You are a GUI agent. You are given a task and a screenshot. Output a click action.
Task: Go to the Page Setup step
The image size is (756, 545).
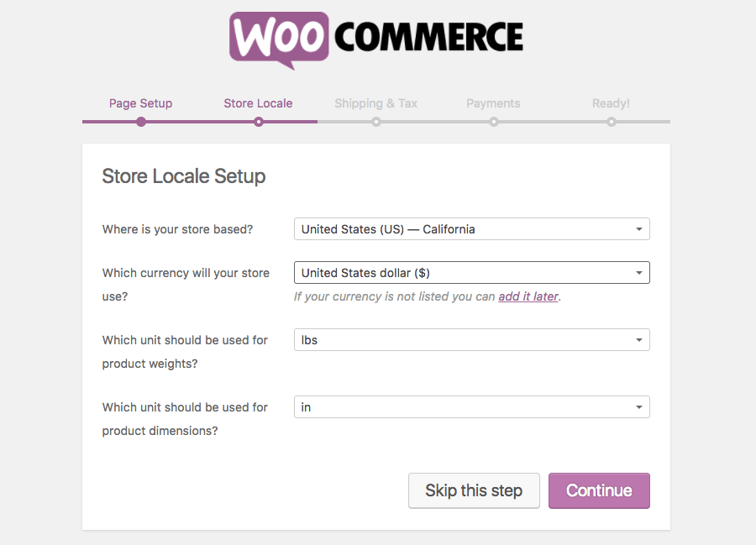click(x=140, y=103)
